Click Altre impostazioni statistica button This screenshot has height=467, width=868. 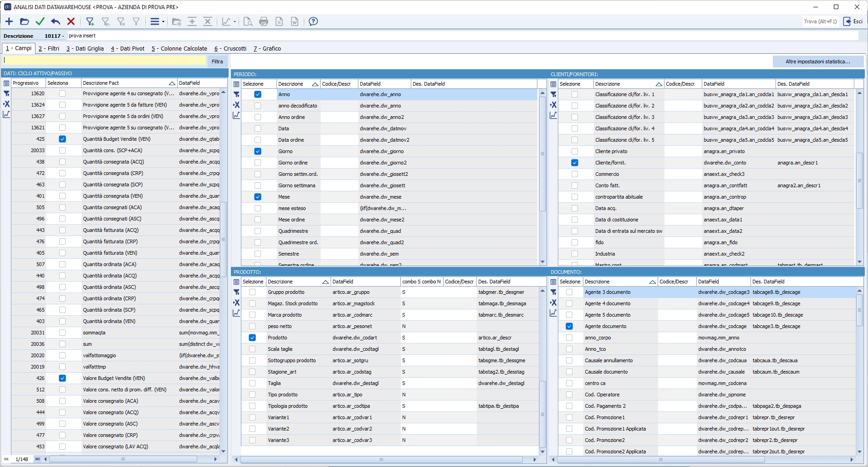tap(817, 62)
